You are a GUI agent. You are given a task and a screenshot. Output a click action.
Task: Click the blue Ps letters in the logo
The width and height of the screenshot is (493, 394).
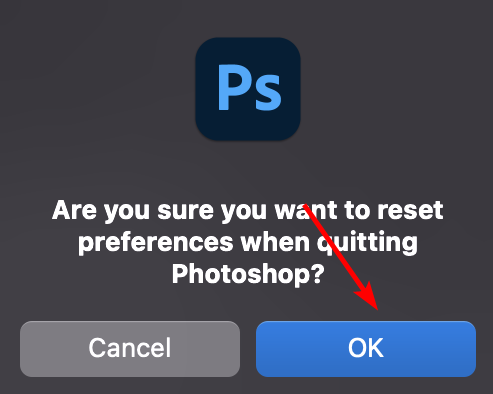click(x=250, y=88)
